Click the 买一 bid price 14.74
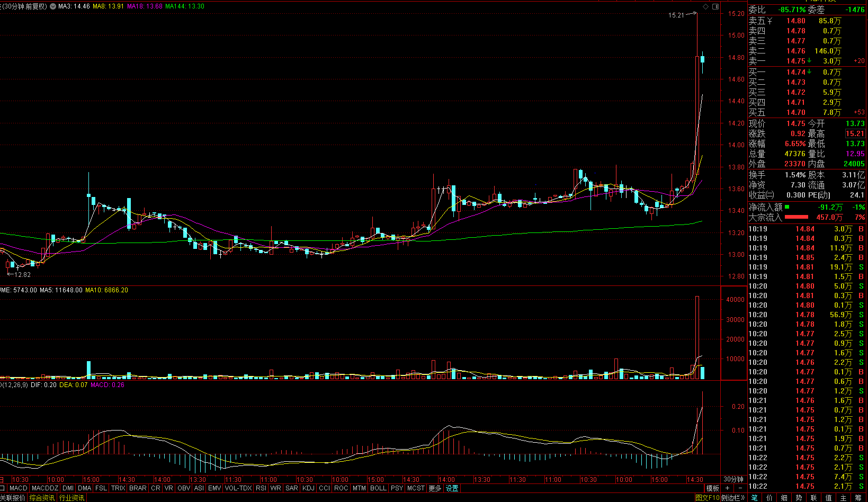The height and width of the screenshot is (502, 868). pyautogui.click(x=796, y=73)
